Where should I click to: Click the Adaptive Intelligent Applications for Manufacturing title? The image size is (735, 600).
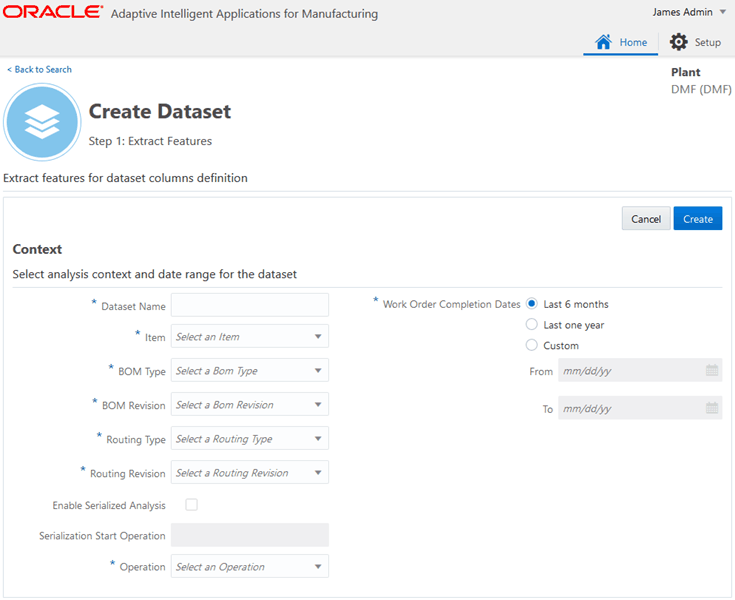244,14
